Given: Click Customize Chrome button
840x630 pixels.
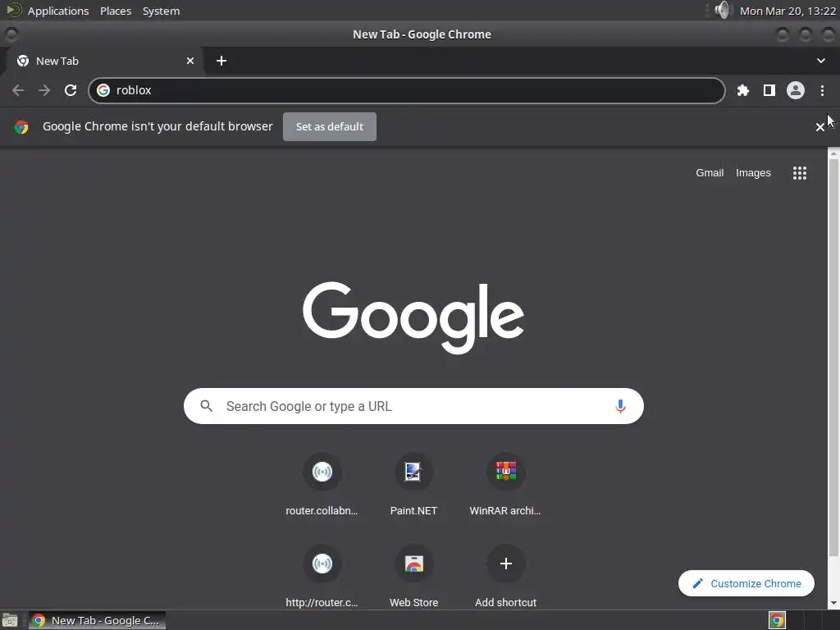Looking at the screenshot, I should coord(746,583).
